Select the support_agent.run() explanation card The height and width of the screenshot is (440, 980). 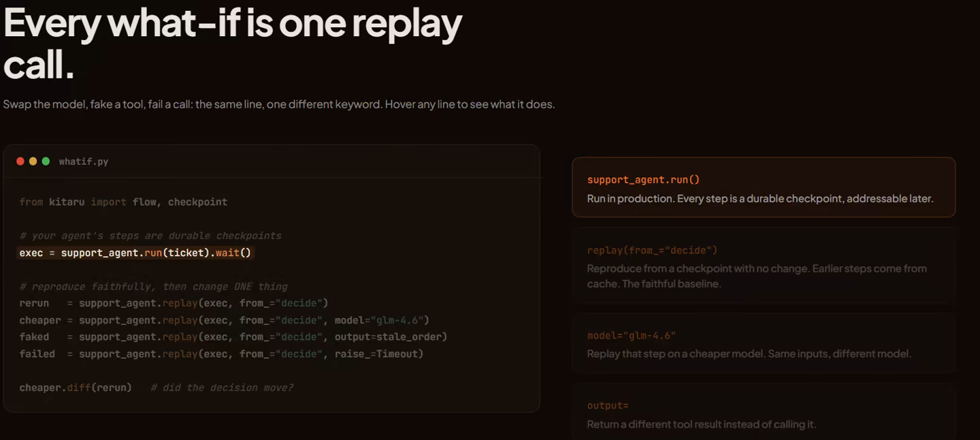point(764,187)
